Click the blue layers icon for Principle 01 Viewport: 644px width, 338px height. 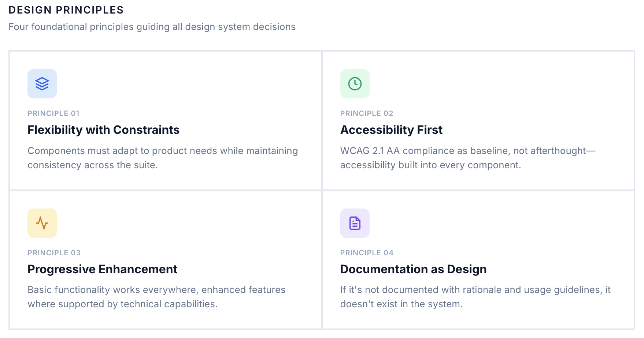42,84
